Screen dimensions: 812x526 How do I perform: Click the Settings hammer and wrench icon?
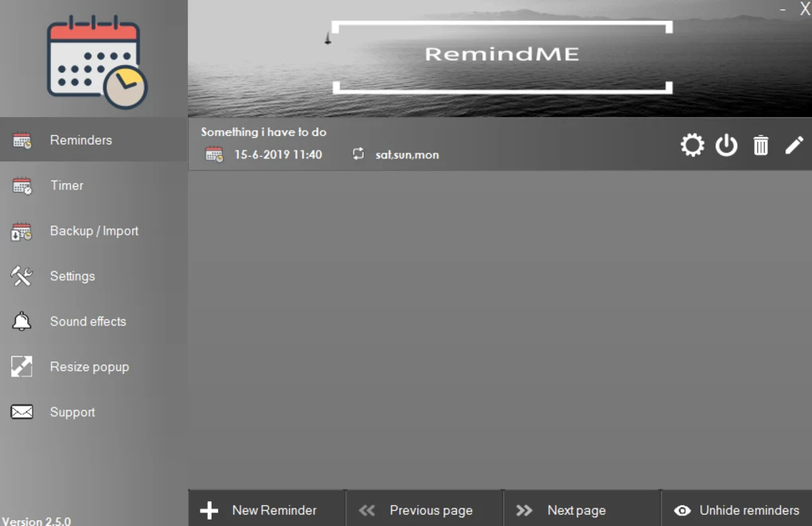point(21,275)
